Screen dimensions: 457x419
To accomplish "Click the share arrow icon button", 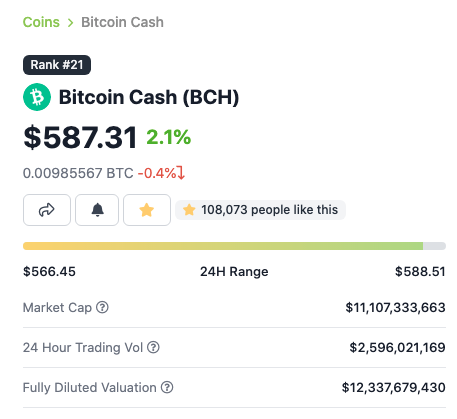I will pos(47,210).
